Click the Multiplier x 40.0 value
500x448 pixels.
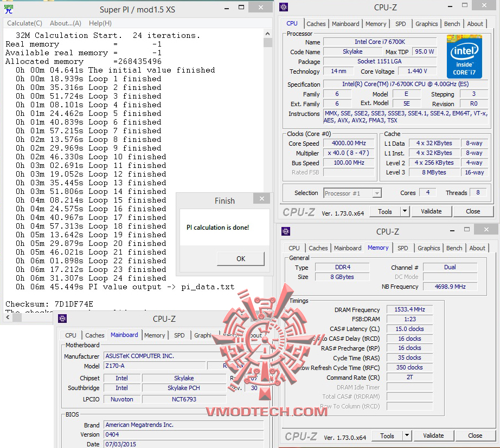point(349,153)
